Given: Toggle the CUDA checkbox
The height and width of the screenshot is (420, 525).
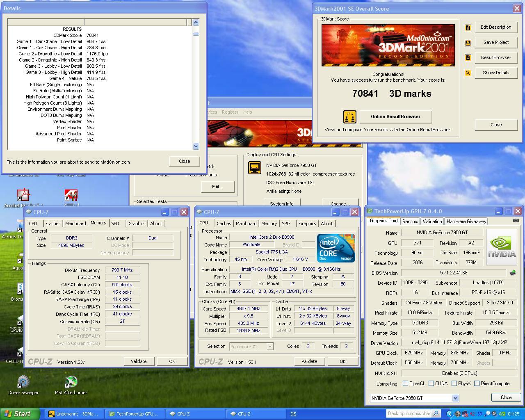Looking at the screenshot, I should 431,383.
